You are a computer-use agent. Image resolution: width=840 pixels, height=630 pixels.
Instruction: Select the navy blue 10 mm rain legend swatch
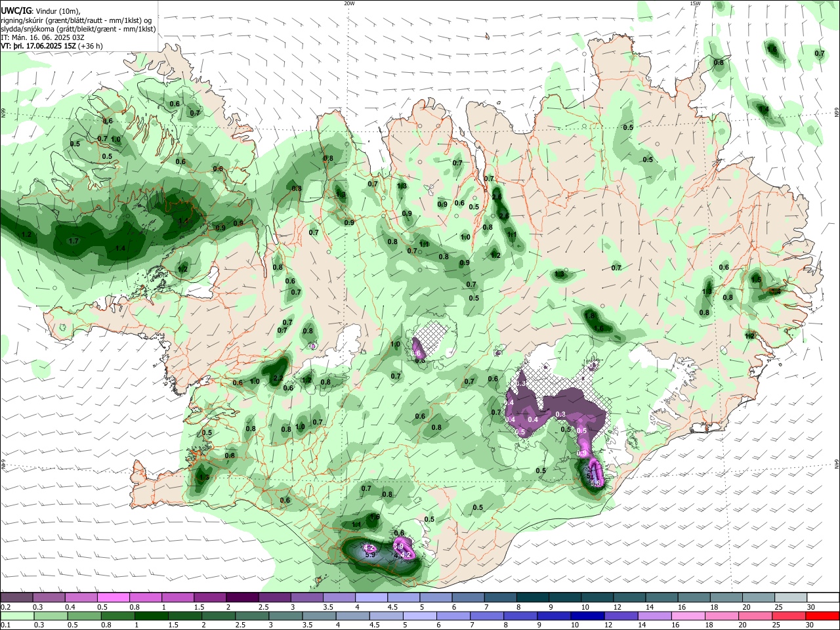tap(586, 616)
